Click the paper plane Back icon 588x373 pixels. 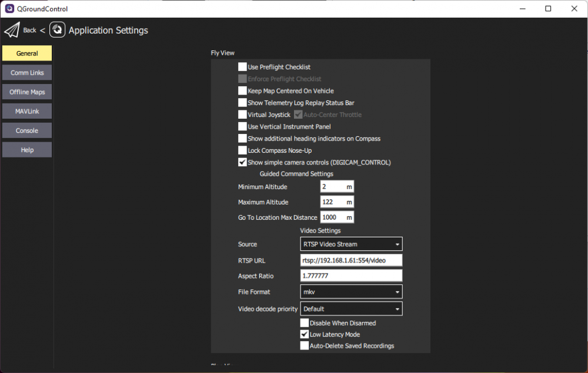tap(12, 30)
